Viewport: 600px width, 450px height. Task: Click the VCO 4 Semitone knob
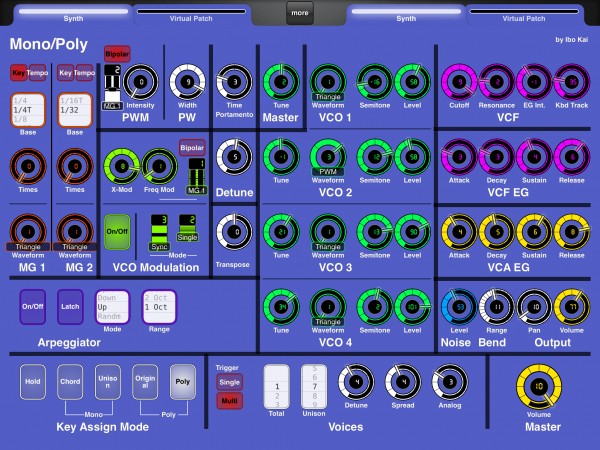coord(375,307)
